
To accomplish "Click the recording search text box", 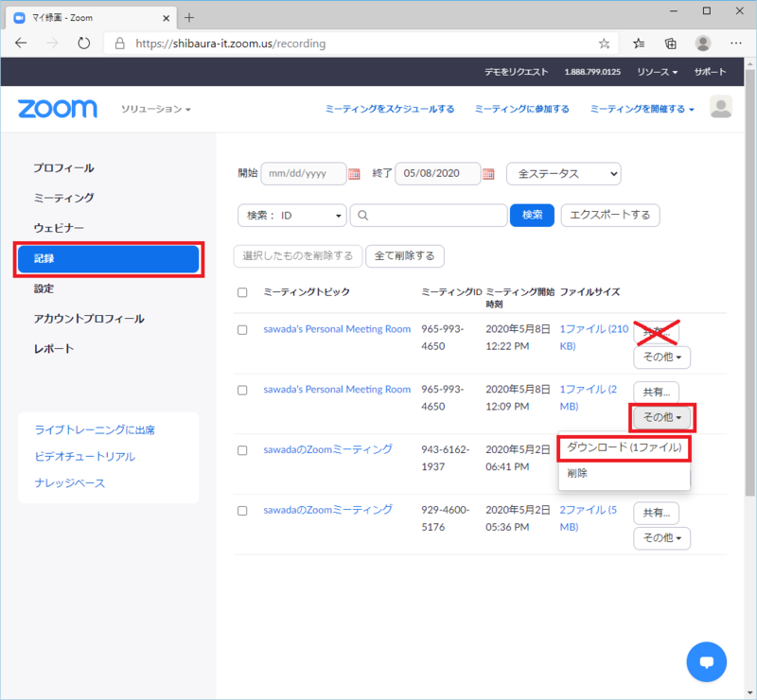I will [429, 216].
